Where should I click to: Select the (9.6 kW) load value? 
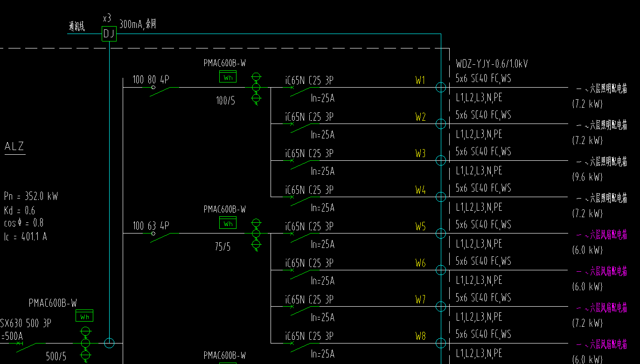click(587, 177)
